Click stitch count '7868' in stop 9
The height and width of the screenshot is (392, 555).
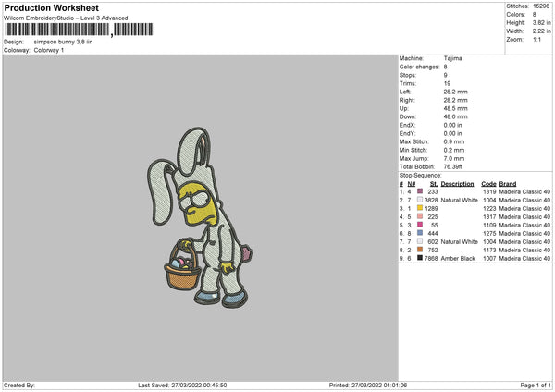[x=431, y=259]
